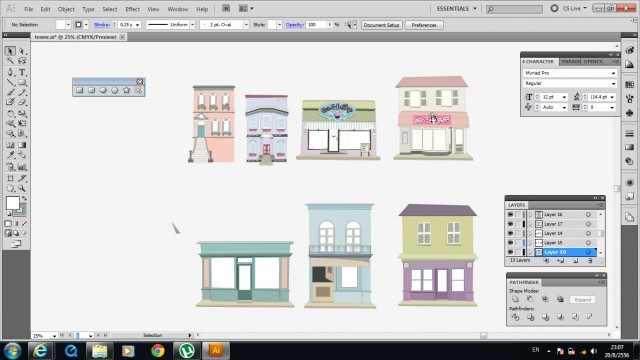Open zoom level 25% dropdown
The width and height of the screenshot is (640, 360).
[54, 336]
